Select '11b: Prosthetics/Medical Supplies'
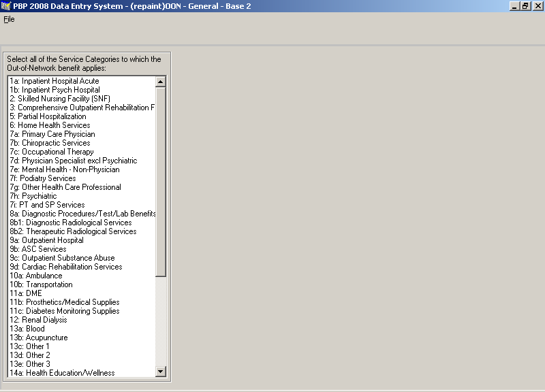545x392 pixels. pos(82,302)
